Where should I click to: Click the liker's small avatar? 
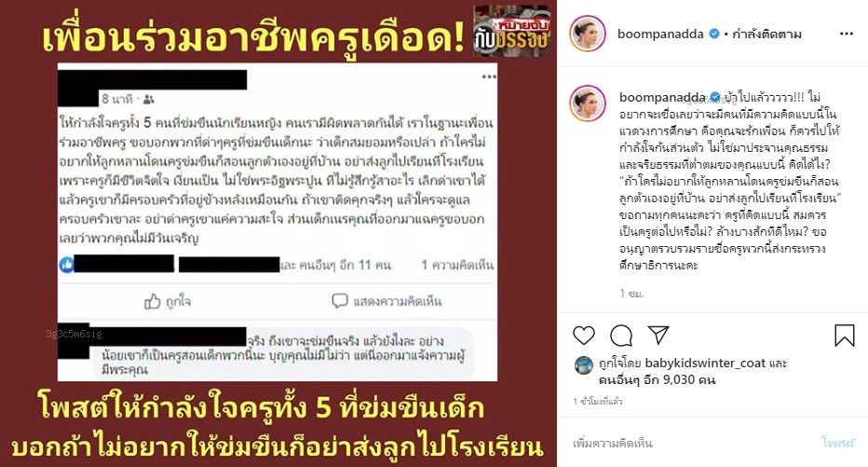coord(584,365)
